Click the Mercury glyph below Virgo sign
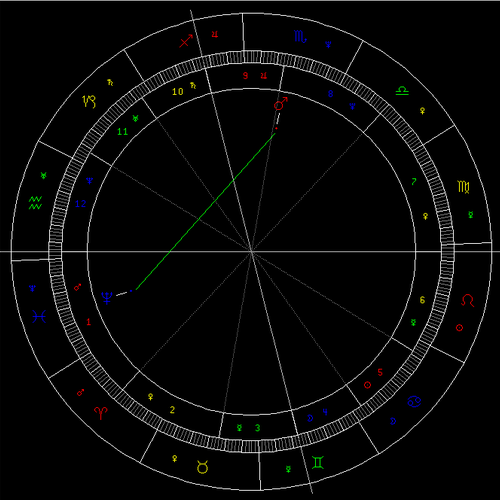The height and width of the screenshot is (500, 500). tap(471, 215)
